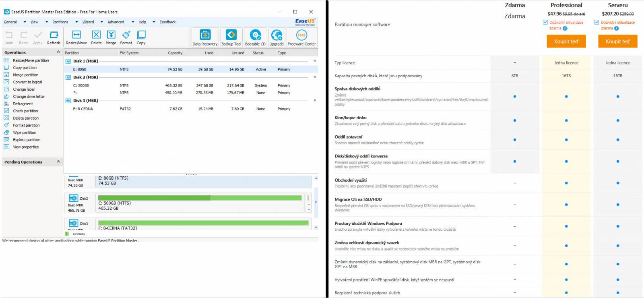Screen dimensions: 644x298
Task: Click the Disk3 icon in disk map
Action: coord(73,223)
